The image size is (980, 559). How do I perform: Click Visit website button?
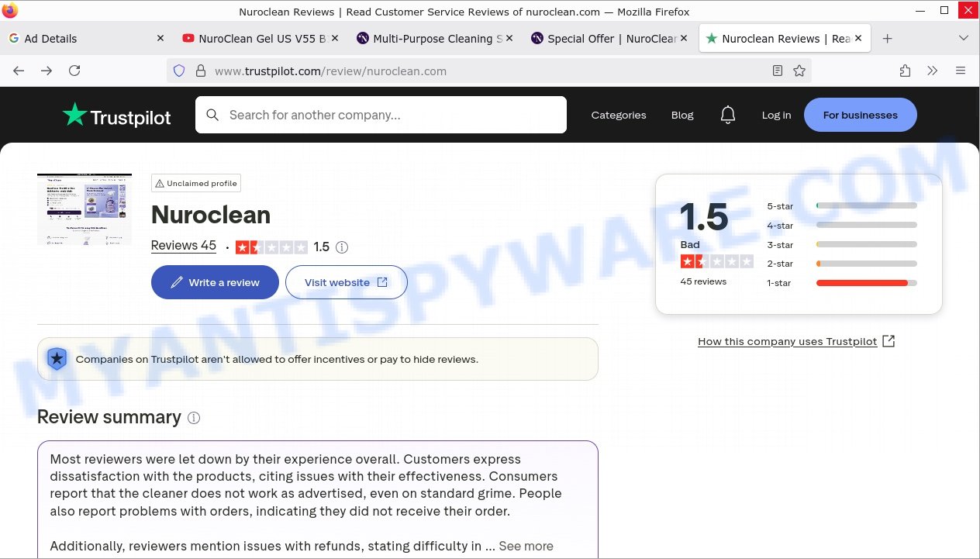[x=346, y=282]
